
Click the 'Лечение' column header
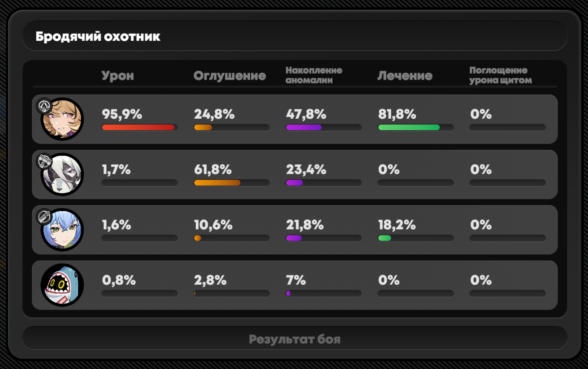[405, 76]
